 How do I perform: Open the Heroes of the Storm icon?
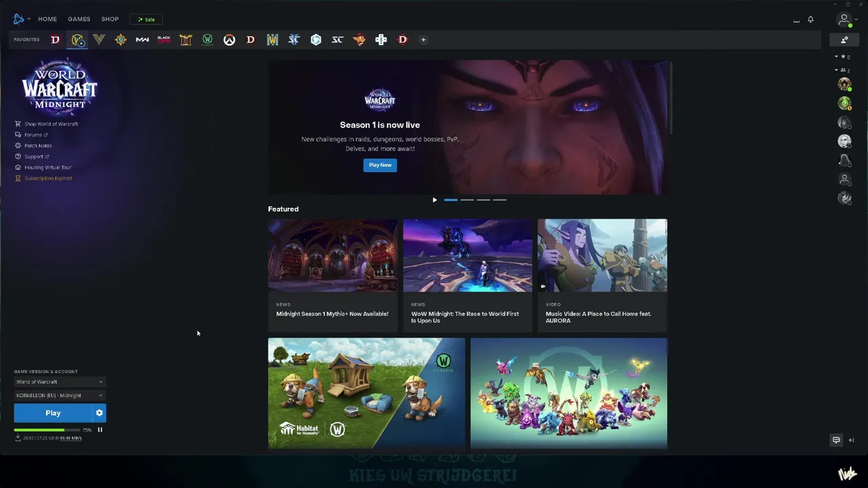tap(316, 40)
